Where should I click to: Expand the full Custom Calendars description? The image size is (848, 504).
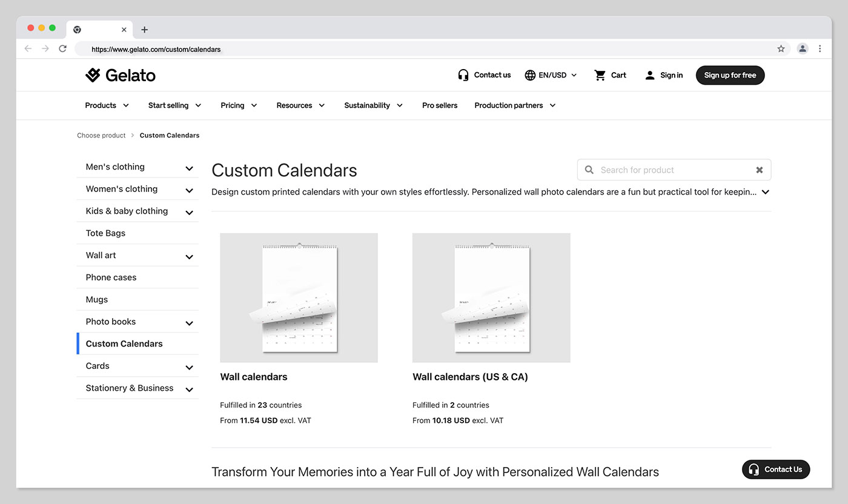[x=766, y=192]
